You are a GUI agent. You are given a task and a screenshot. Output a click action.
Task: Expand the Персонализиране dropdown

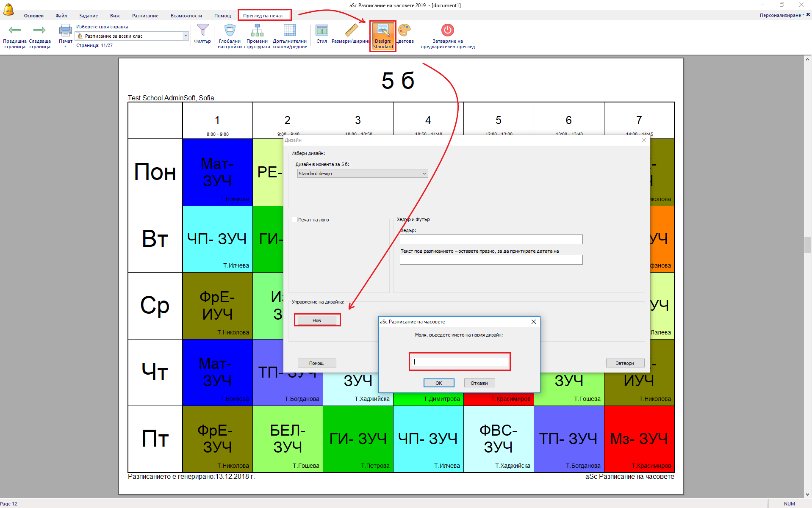click(782, 15)
